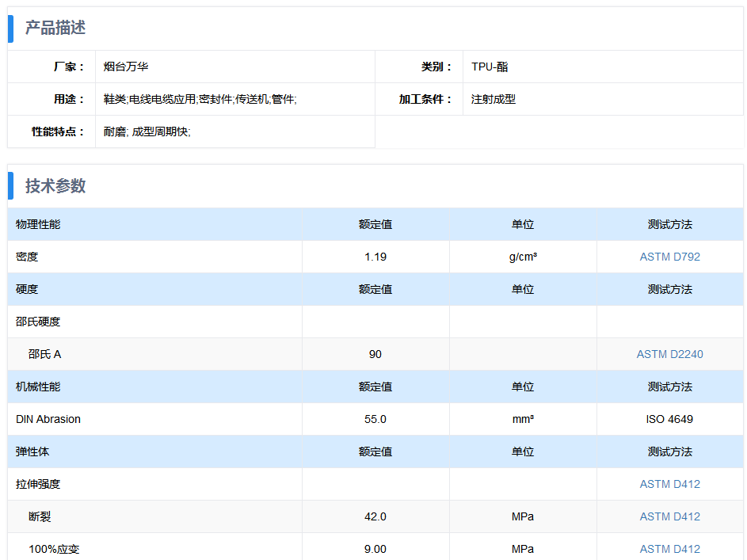Click the 机械性能 section header label
This screenshot has height=560, width=747.
point(38,387)
